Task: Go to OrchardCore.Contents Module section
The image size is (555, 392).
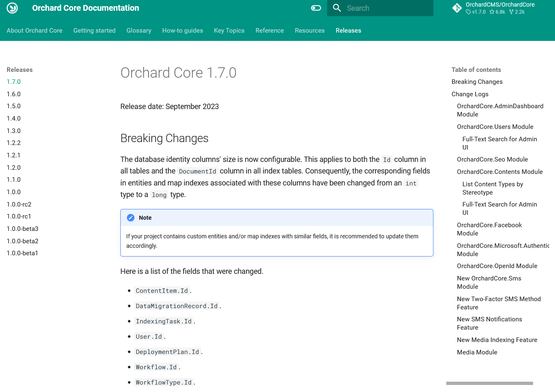Action: coord(500,172)
